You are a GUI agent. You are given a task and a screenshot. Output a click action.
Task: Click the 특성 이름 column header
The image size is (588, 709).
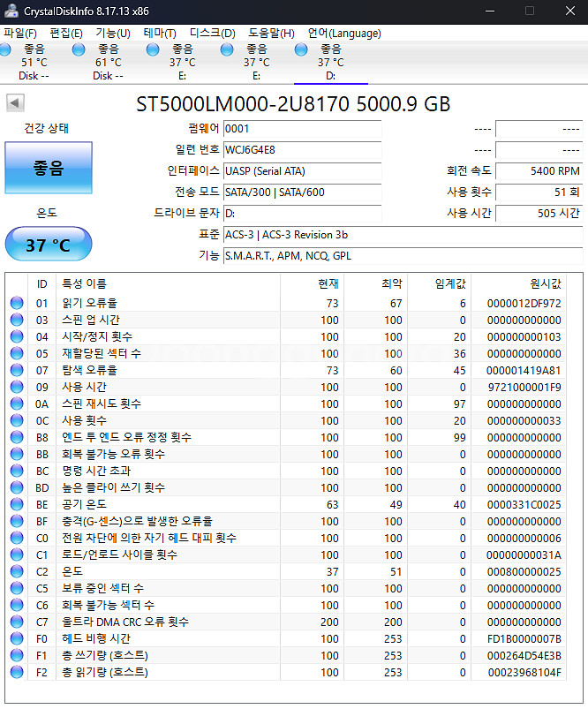pos(169,284)
